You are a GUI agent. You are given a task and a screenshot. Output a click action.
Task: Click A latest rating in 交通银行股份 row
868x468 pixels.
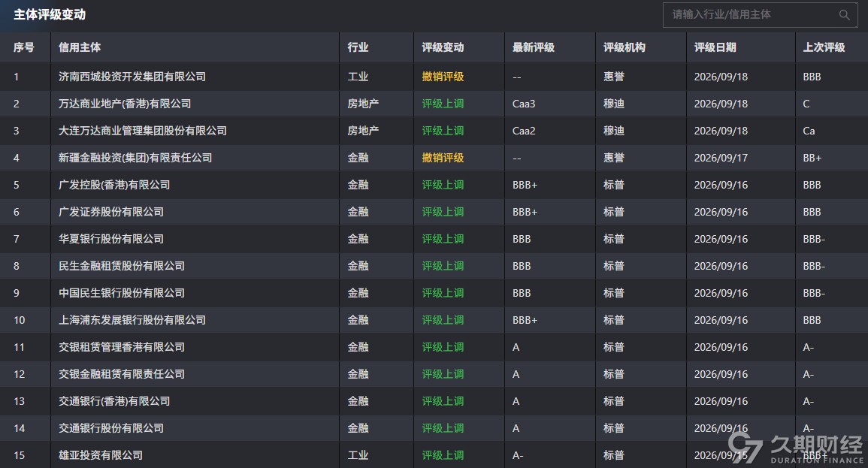click(x=516, y=429)
